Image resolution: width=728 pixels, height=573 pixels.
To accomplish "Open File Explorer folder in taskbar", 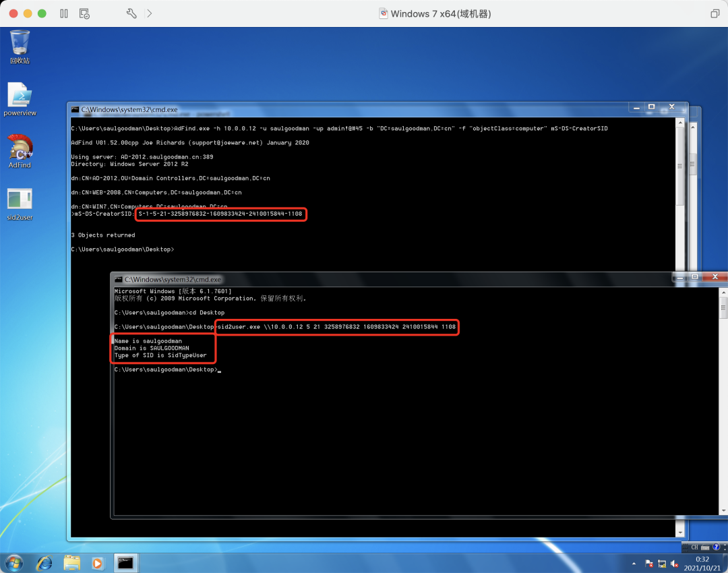I will click(71, 564).
